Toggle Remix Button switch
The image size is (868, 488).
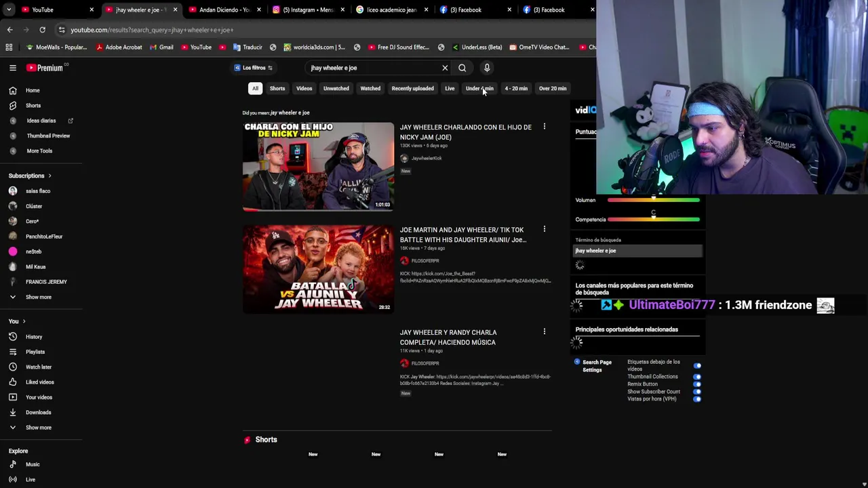[697, 384]
